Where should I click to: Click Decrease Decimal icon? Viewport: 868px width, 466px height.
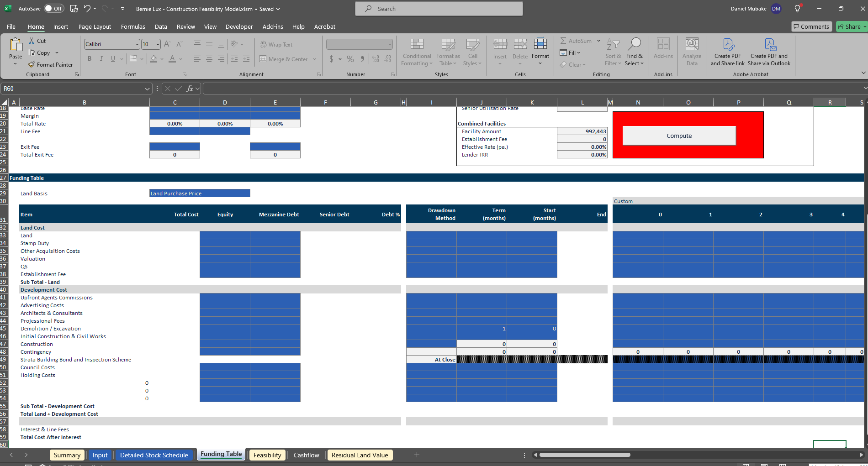tap(387, 59)
